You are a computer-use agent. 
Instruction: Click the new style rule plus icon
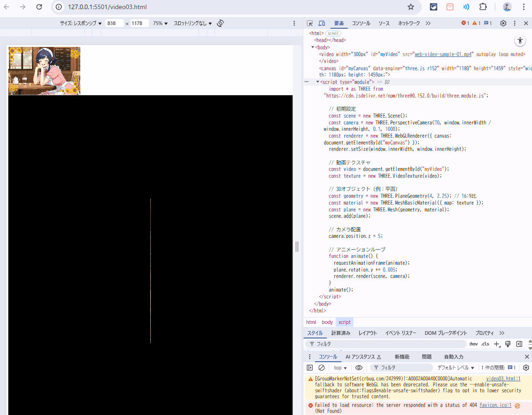(x=496, y=344)
